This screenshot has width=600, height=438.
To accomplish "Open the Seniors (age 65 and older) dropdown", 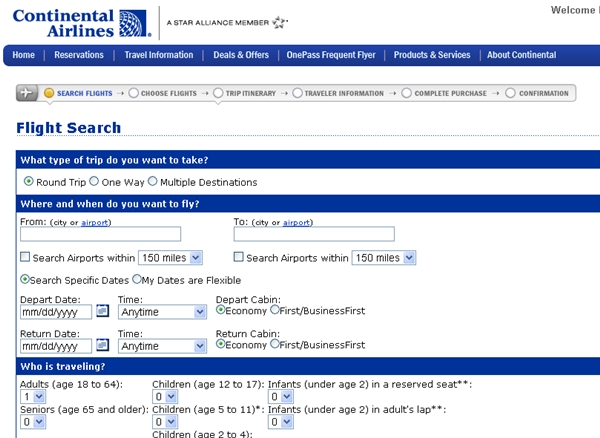I will click(x=33, y=422).
